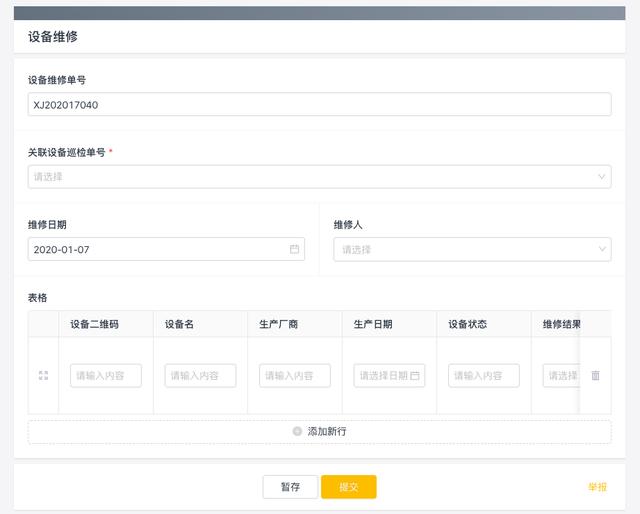Screen dimensions: 640x514
Task: Click the 生产日期 column header
Action: [373, 324]
